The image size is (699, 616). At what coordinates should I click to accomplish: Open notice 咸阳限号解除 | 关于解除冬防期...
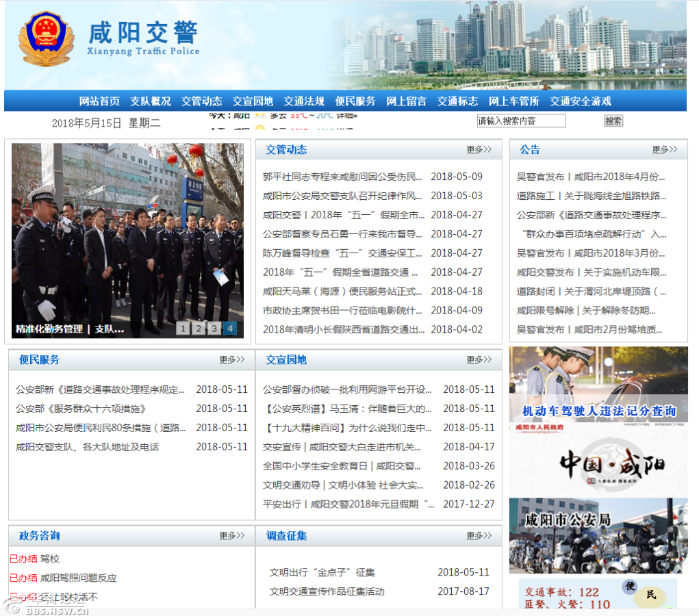click(586, 311)
